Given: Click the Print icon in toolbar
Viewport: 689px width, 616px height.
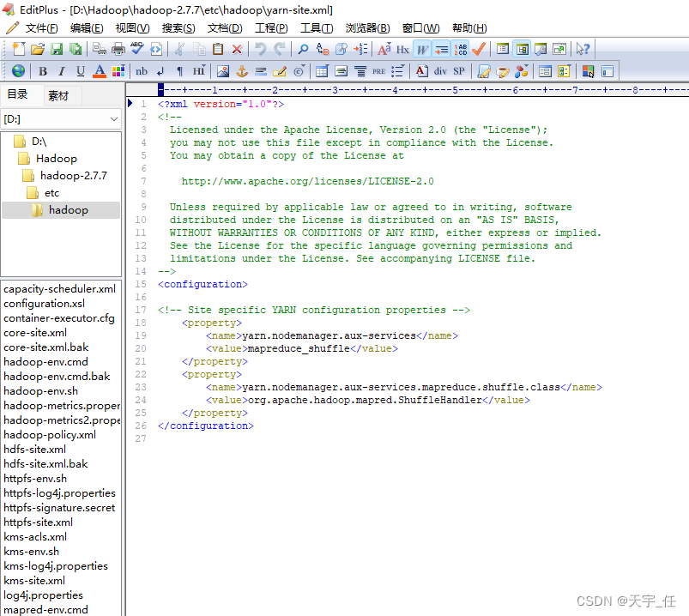Looking at the screenshot, I should tap(118, 49).
